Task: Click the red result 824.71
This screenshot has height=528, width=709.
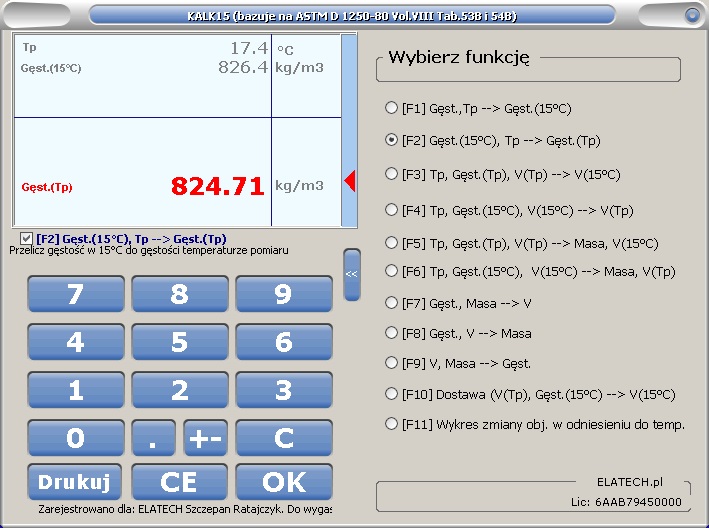Action: click(217, 186)
